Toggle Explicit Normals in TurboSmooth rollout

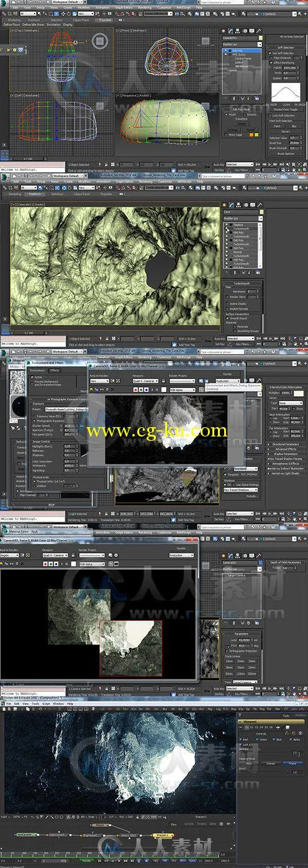227,309
